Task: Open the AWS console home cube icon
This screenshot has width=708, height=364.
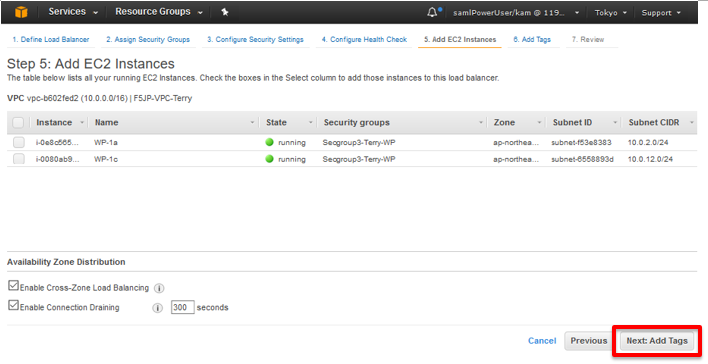Action: [21, 12]
